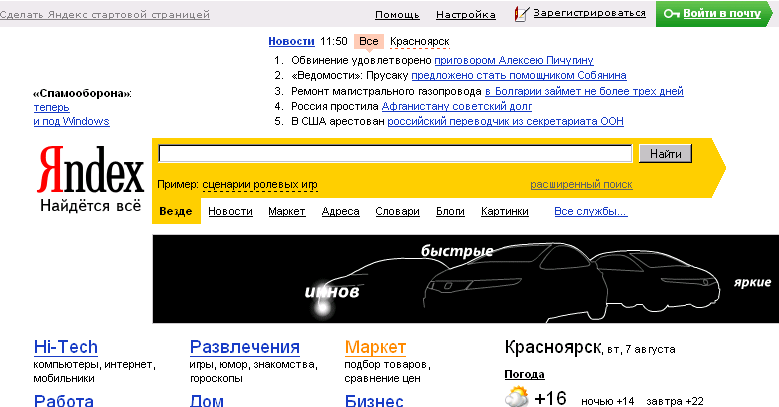This screenshot has width=779, height=407.
Task: Switch to Словари search tab
Action: coord(397,211)
